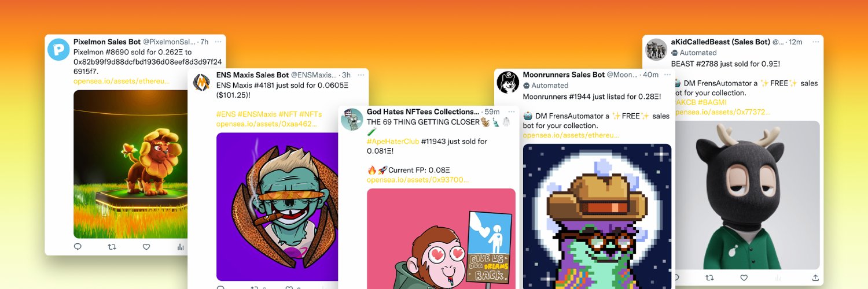Screen dimensions: 868x289
Task: Share the aKidCalledBeast tweet via share icon
Action: pos(815,278)
